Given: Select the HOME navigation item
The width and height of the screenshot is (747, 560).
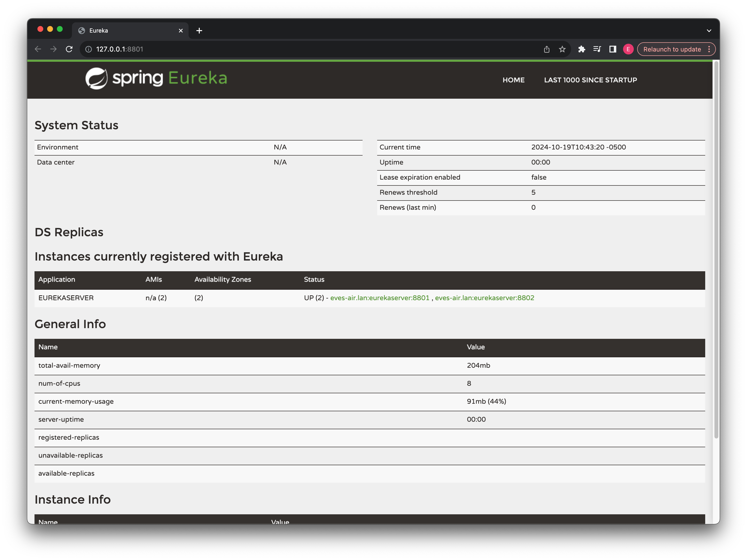Looking at the screenshot, I should 514,80.
